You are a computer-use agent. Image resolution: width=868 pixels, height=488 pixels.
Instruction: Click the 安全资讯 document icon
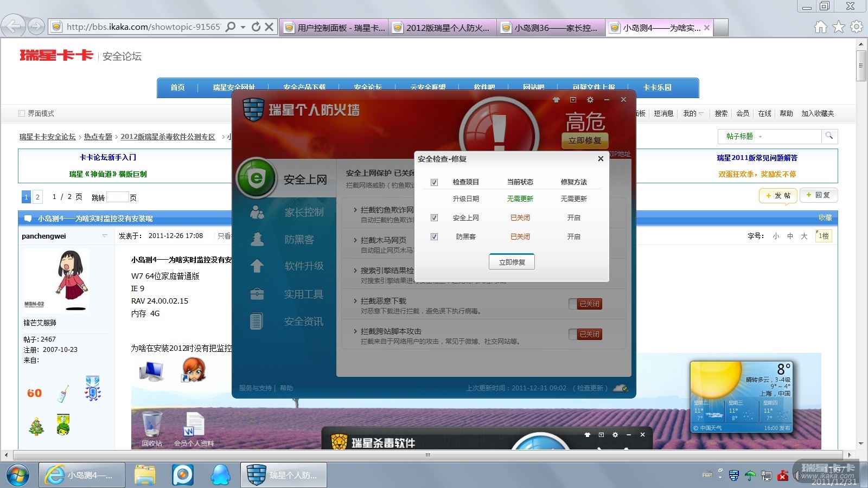(257, 321)
